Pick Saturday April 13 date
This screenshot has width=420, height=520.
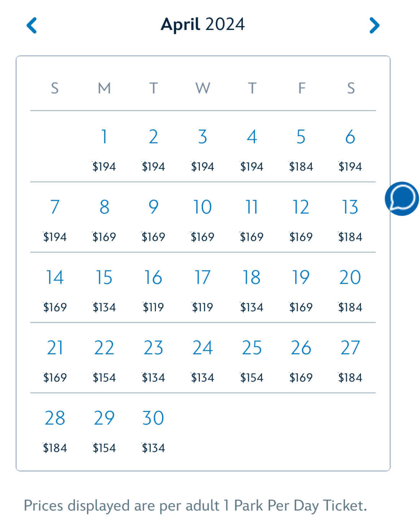350,220
